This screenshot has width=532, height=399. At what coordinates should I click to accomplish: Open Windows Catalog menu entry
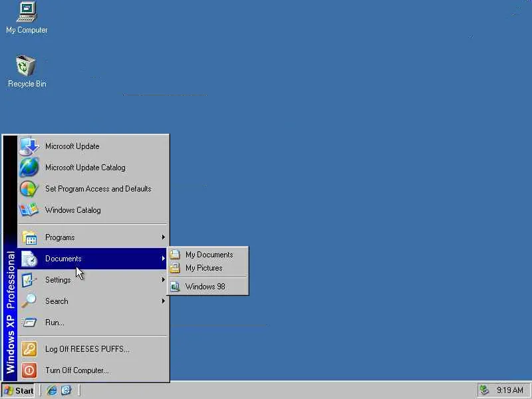(x=93, y=210)
